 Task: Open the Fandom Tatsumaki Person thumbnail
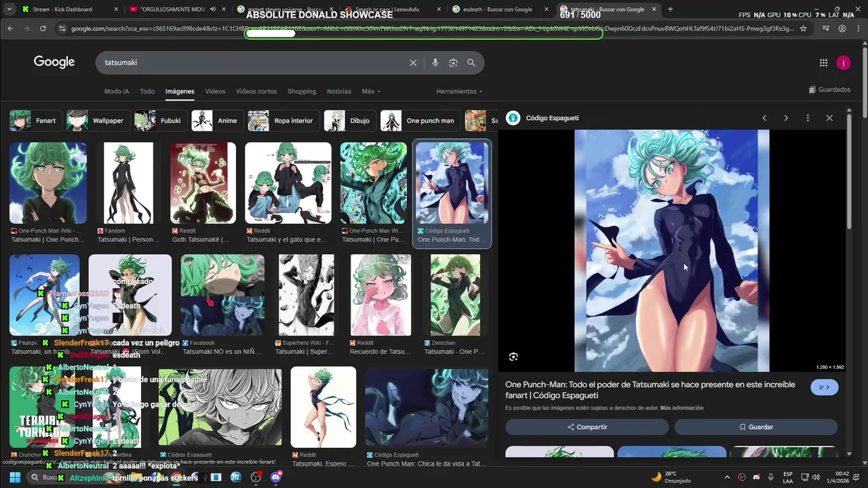pos(128,183)
